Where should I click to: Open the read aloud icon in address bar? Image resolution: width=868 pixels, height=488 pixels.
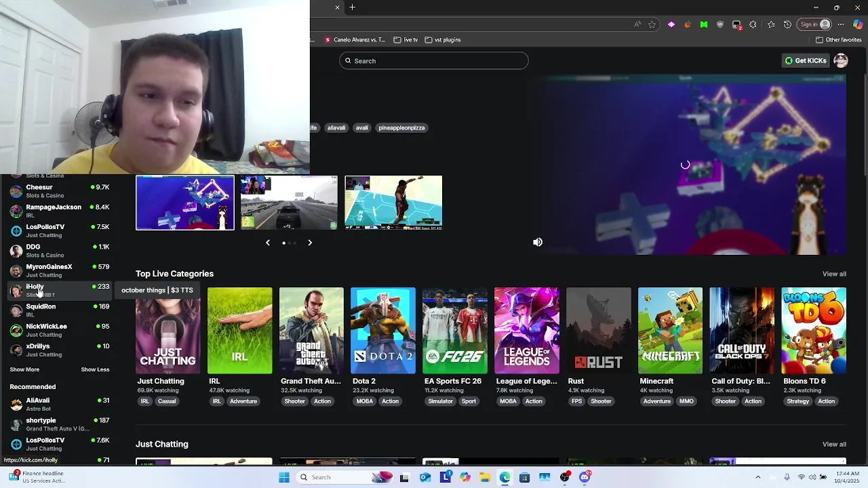[637, 24]
